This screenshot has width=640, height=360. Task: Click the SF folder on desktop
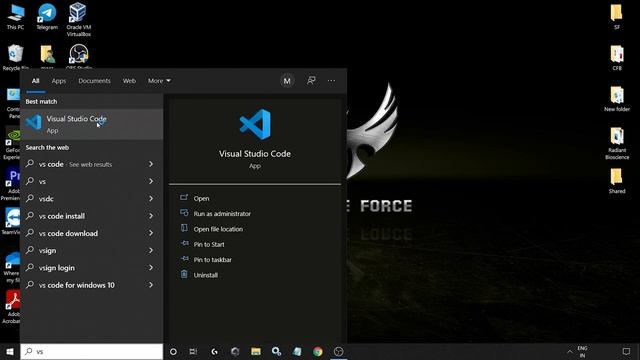pos(617,17)
